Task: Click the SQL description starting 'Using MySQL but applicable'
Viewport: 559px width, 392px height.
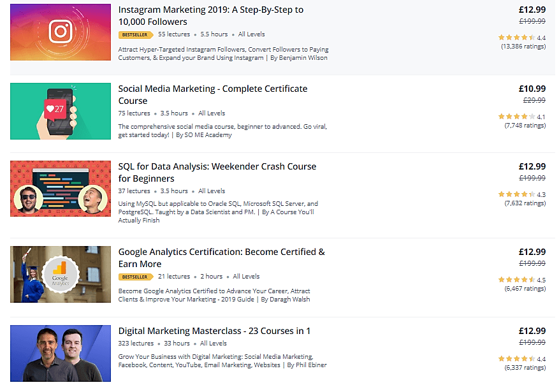Action: (218, 212)
